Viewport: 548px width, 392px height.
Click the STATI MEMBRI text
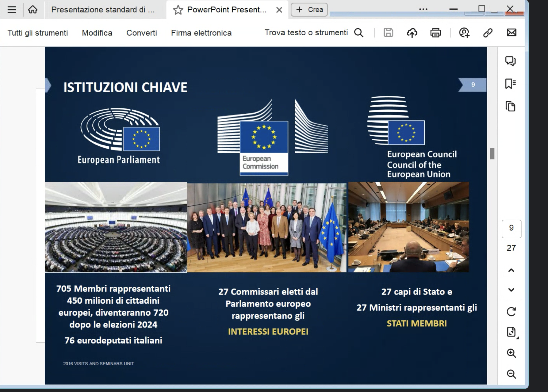417,324
